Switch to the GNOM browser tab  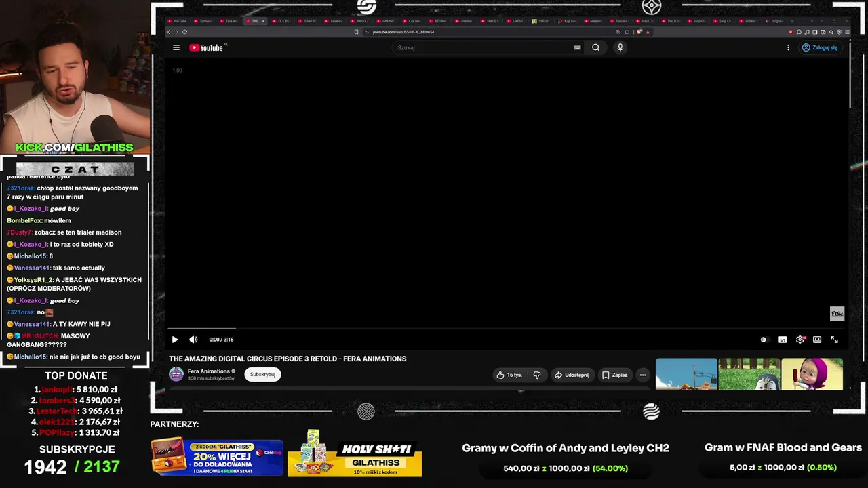(386, 21)
